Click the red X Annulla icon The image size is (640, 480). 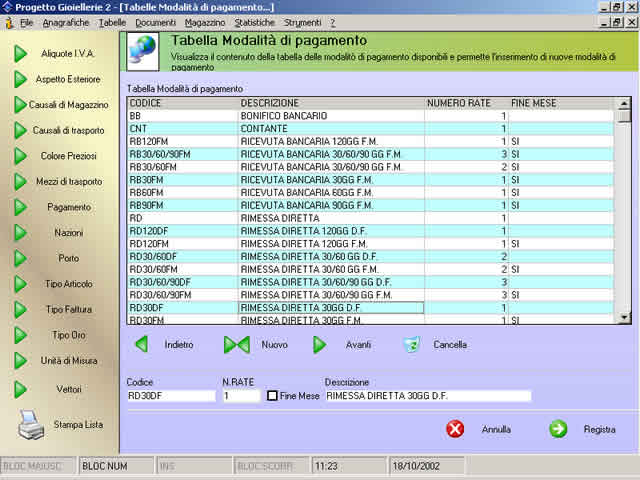click(x=455, y=429)
